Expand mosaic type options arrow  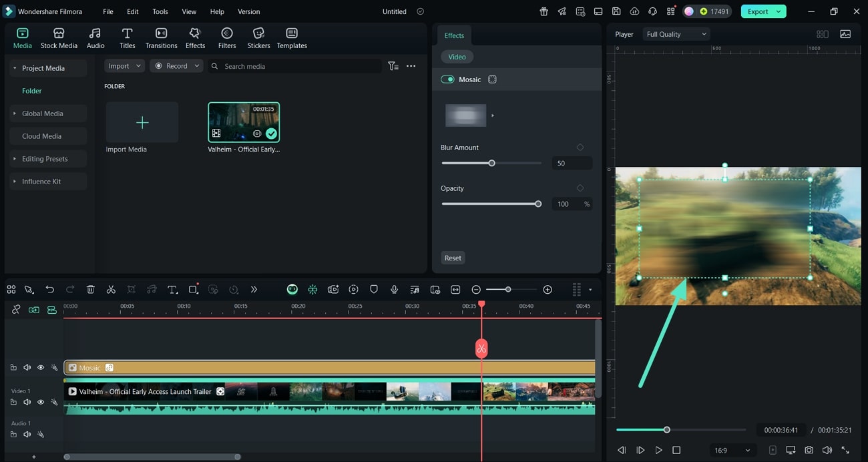coord(493,115)
